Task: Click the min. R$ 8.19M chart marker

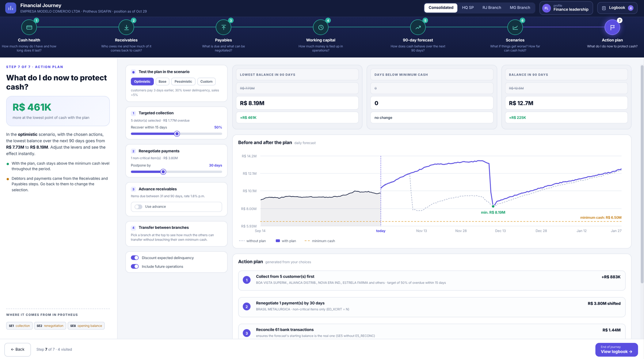Action: click(493, 207)
